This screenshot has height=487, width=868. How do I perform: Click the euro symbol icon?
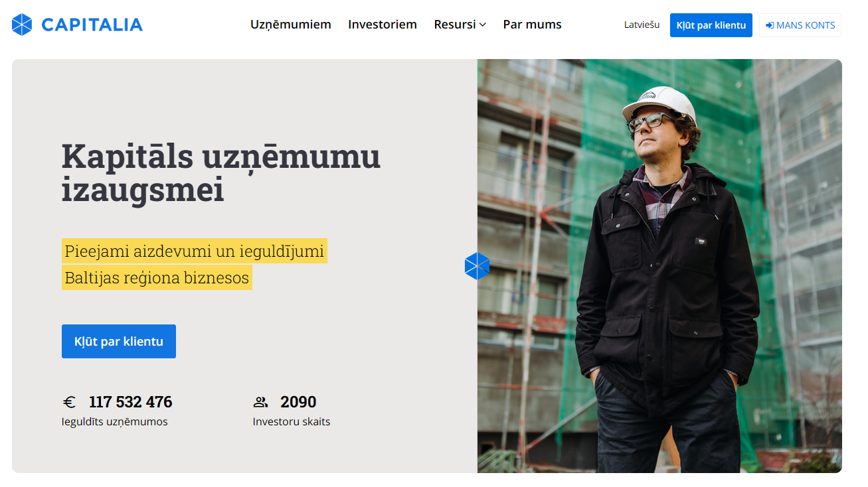(x=69, y=402)
